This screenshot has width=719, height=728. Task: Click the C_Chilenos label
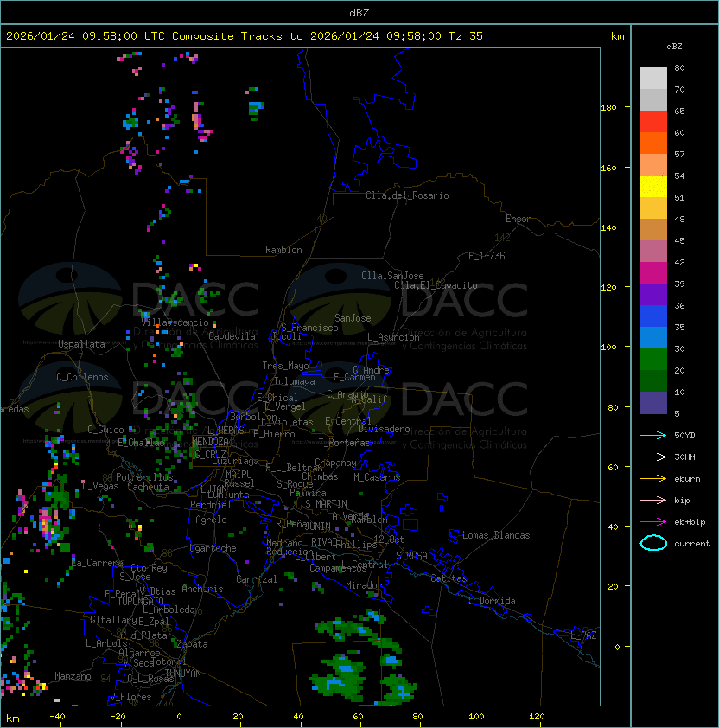82,377
